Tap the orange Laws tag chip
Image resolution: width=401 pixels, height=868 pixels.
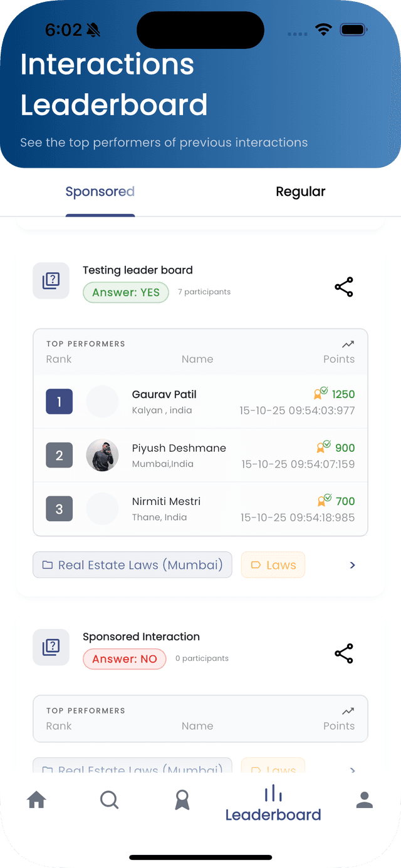(273, 565)
